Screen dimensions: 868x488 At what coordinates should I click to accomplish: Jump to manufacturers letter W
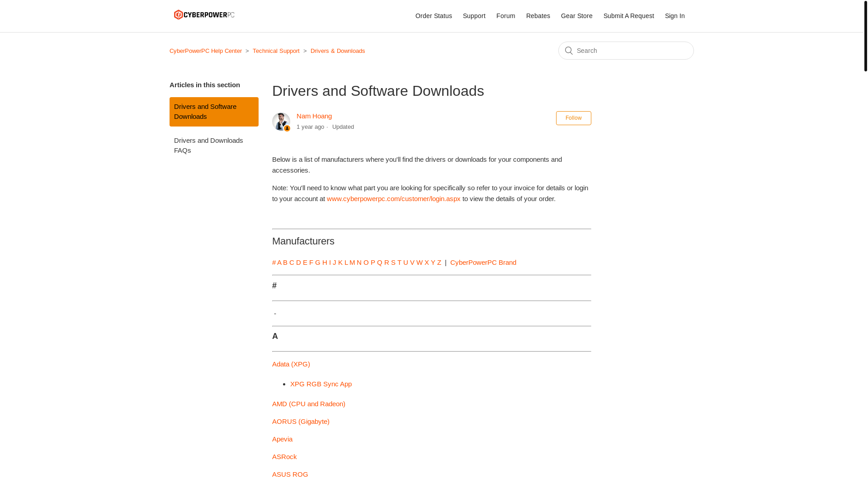click(x=420, y=263)
